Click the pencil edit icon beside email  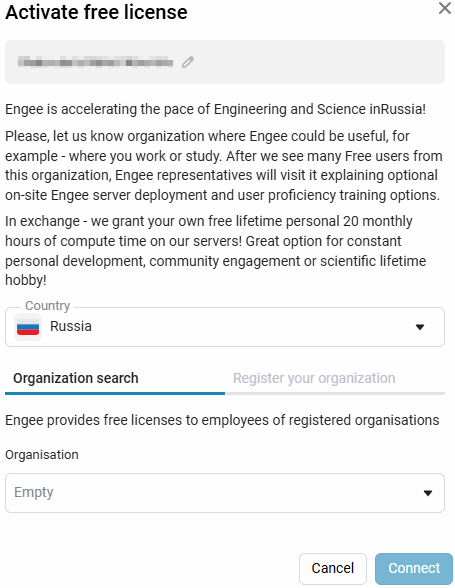[x=188, y=62]
